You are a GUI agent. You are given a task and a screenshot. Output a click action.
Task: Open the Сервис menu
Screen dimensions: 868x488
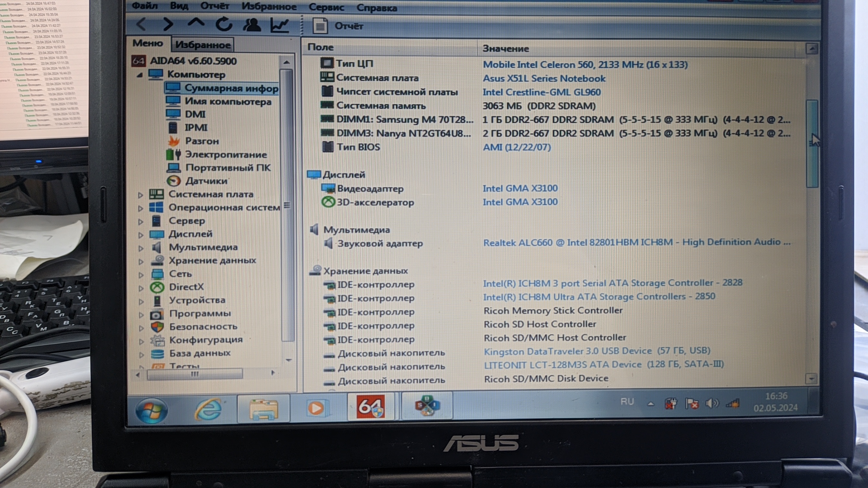326,7
